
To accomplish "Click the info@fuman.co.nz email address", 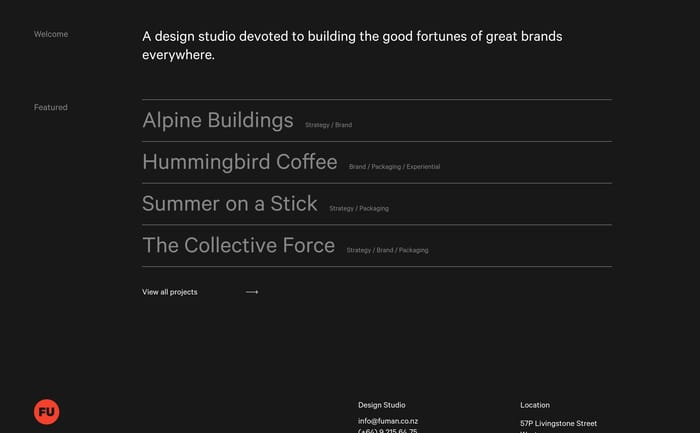I will point(388,421).
